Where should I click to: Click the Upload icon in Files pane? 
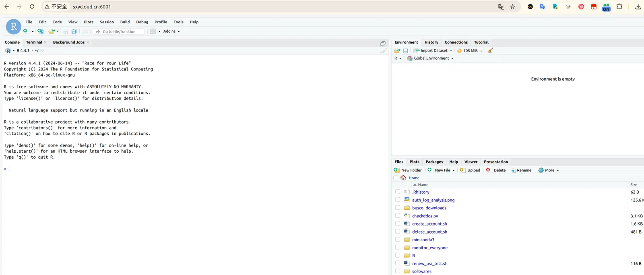click(470, 170)
